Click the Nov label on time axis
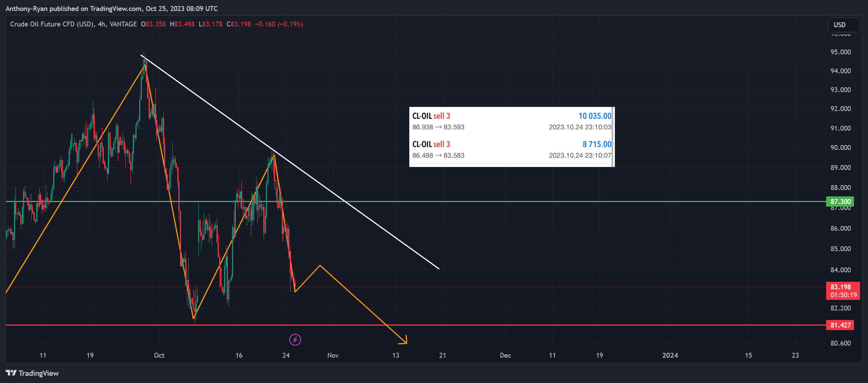Image resolution: width=868 pixels, height=383 pixels. pos(333,355)
